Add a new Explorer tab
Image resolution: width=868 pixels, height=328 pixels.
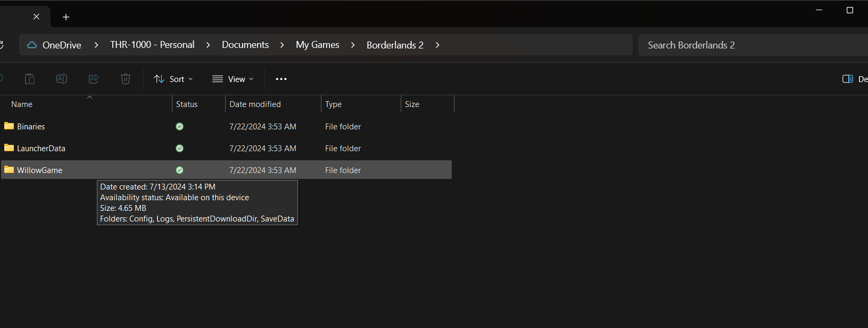click(x=66, y=17)
